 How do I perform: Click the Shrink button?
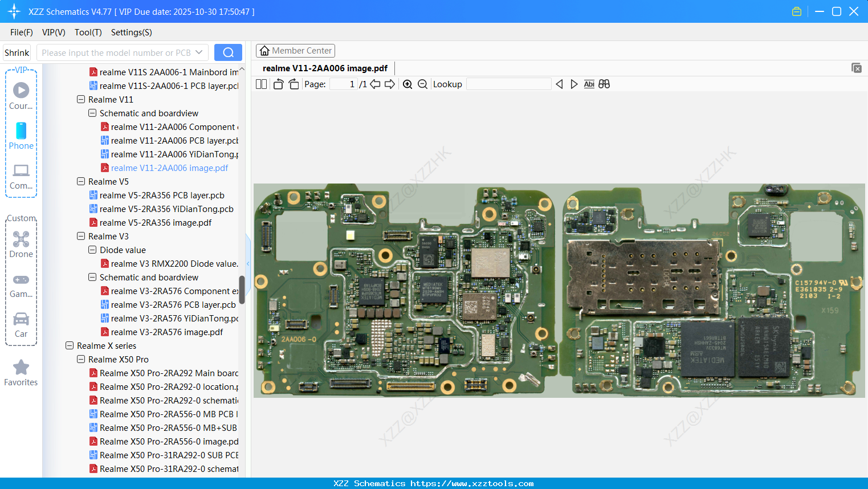coord(17,52)
